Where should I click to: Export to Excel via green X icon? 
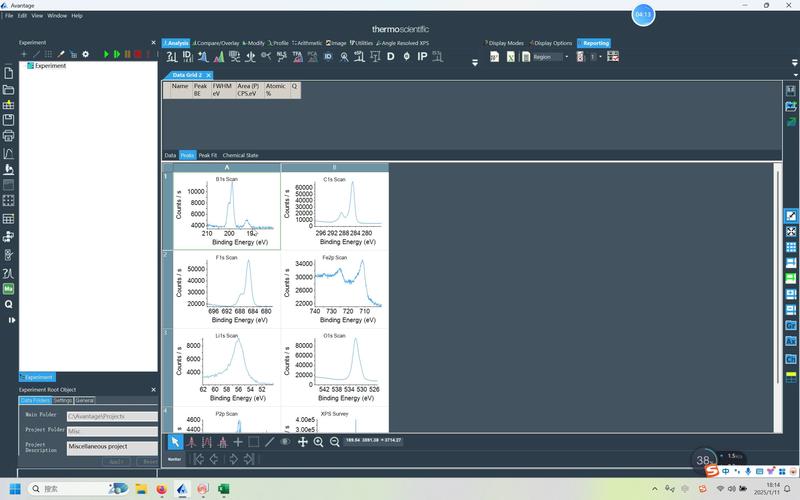tap(510, 57)
